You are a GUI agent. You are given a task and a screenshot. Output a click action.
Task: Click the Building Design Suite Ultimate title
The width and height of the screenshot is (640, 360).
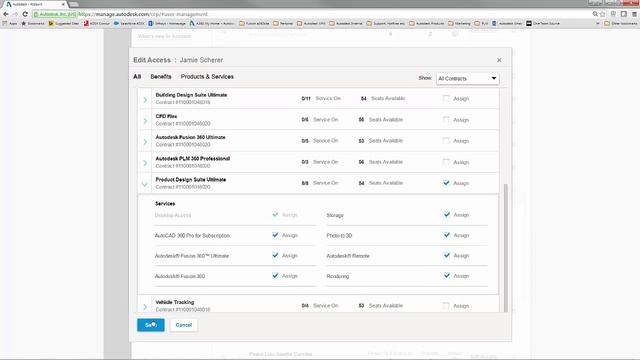pyautogui.click(x=191, y=95)
